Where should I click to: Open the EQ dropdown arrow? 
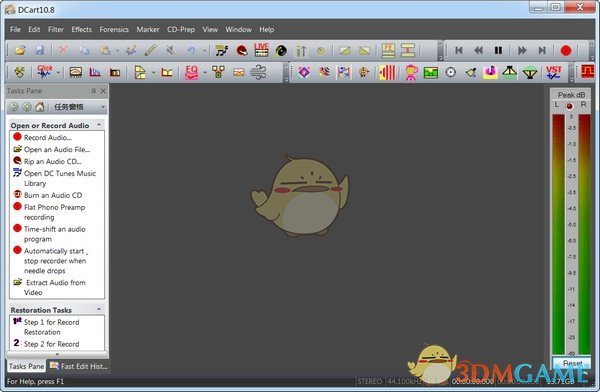point(205,72)
